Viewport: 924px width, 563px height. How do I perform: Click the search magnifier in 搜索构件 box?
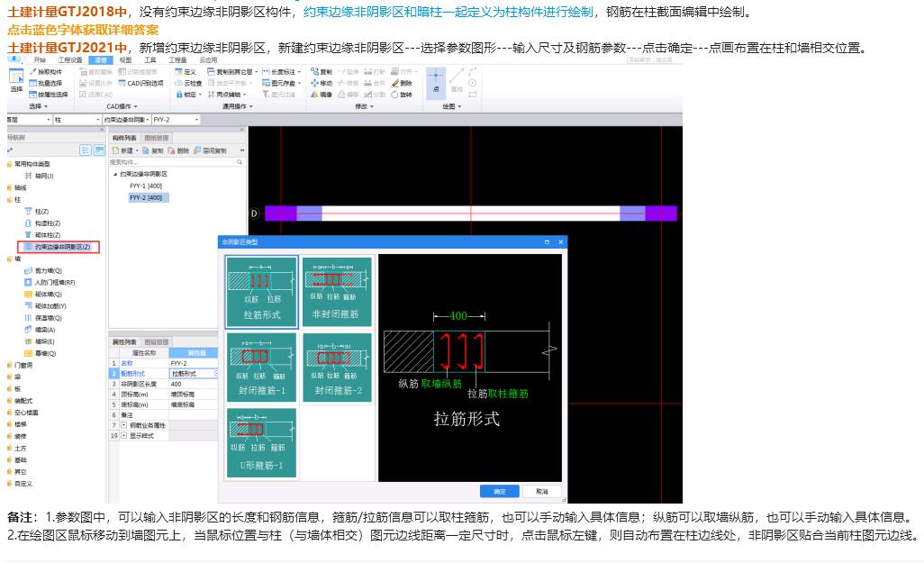point(240,162)
